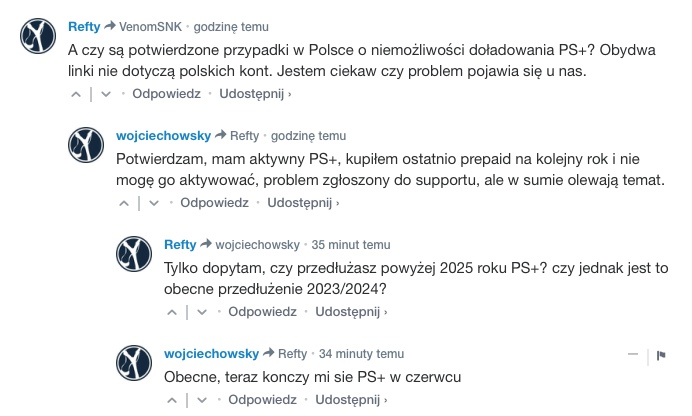This screenshot has height=416, width=692.
Task: Open Udostępnij under 'Potwierdzam' comment
Action: 303,202
